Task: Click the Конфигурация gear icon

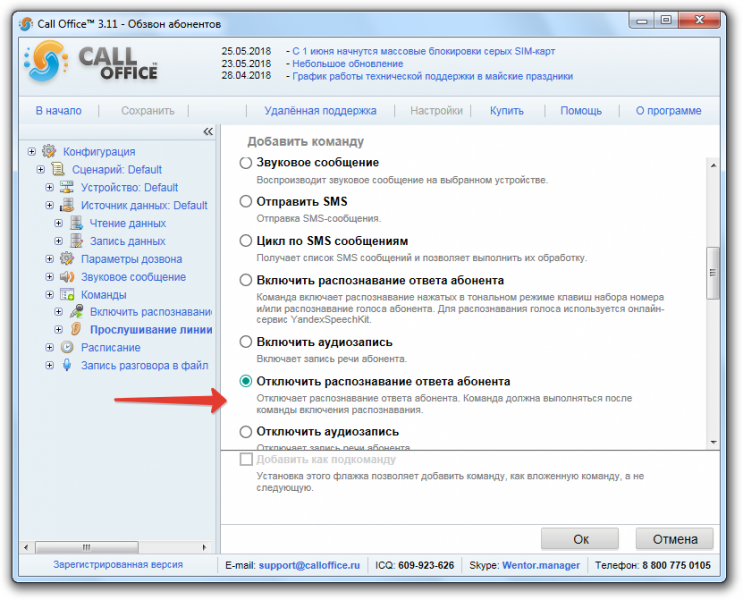Action: tap(49, 151)
